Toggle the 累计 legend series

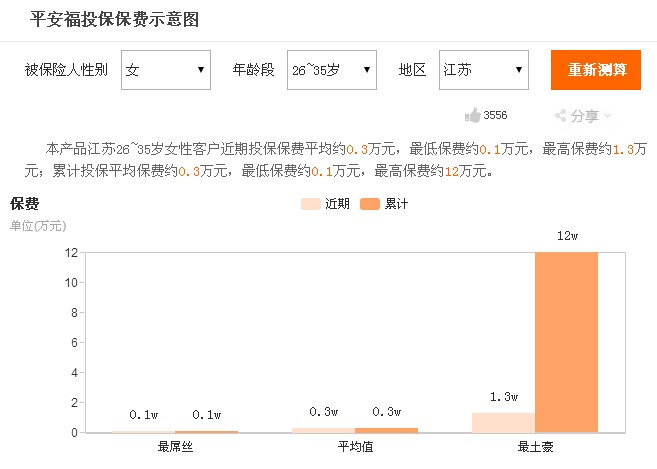[x=384, y=204]
